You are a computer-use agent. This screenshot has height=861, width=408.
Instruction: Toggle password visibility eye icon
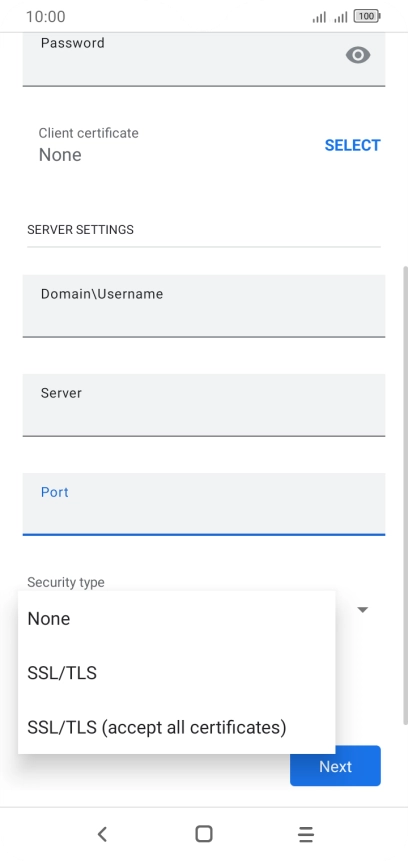coord(358,55)
